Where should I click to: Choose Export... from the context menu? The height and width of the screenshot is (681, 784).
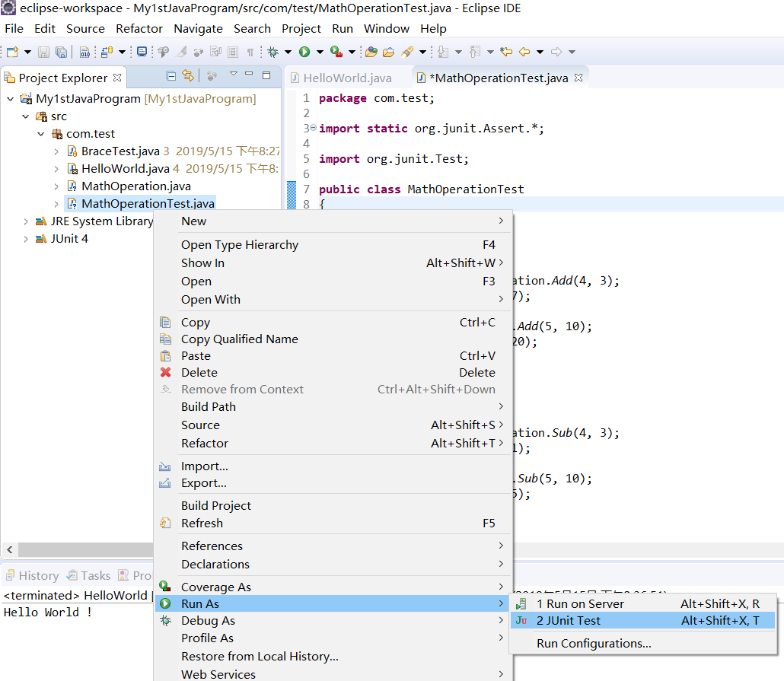pos(333,483)
